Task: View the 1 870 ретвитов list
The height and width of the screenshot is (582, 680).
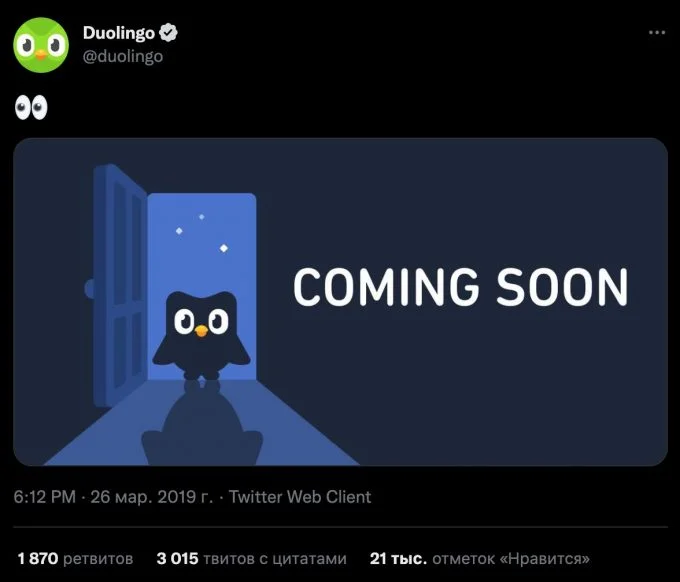Action: pos(75,559)
